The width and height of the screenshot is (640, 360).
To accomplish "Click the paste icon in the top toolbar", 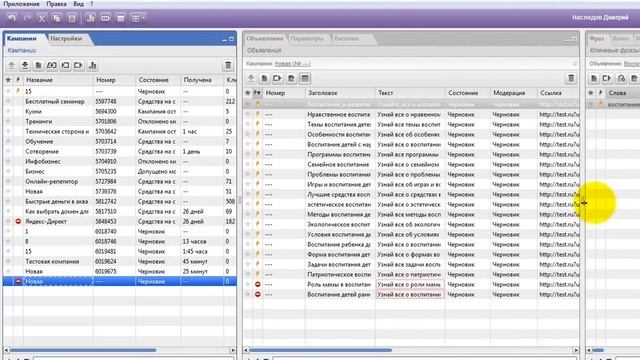I will [x=72, y=18].
